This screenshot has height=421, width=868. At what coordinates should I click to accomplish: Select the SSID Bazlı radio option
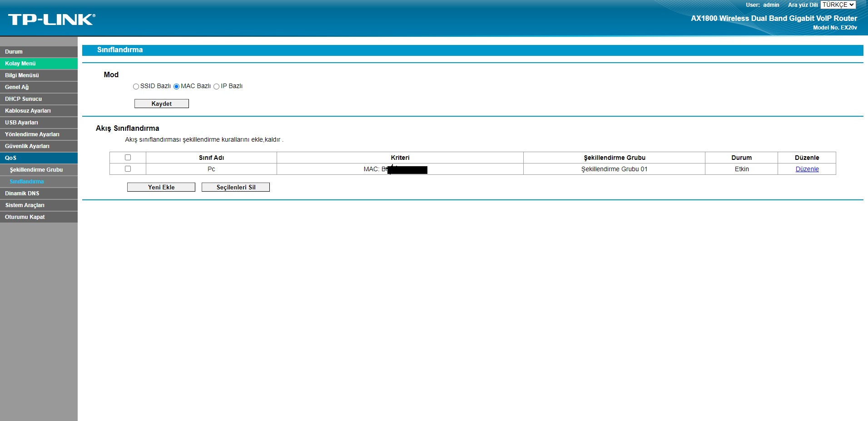coord(136,86)
